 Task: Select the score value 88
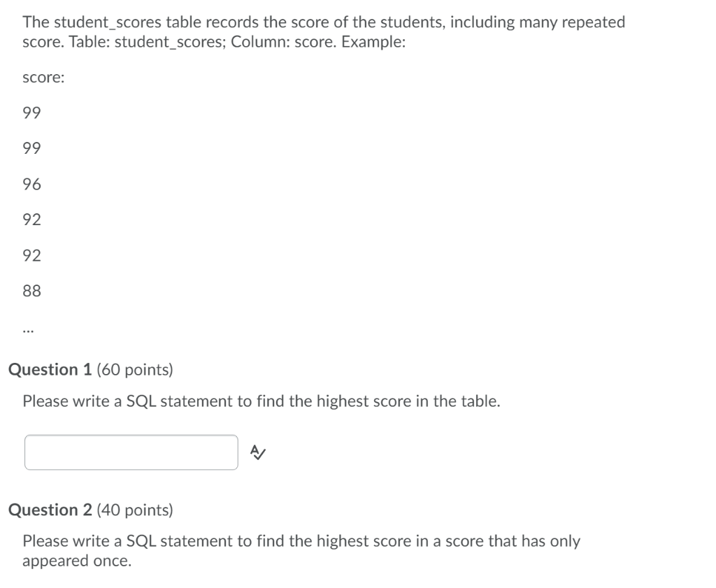pos(31,290)
